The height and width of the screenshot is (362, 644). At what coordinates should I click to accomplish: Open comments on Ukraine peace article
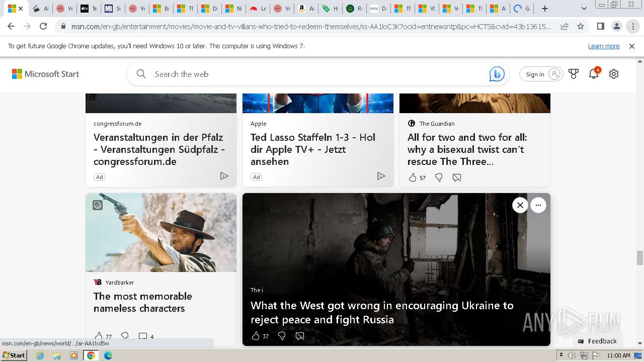300,336
